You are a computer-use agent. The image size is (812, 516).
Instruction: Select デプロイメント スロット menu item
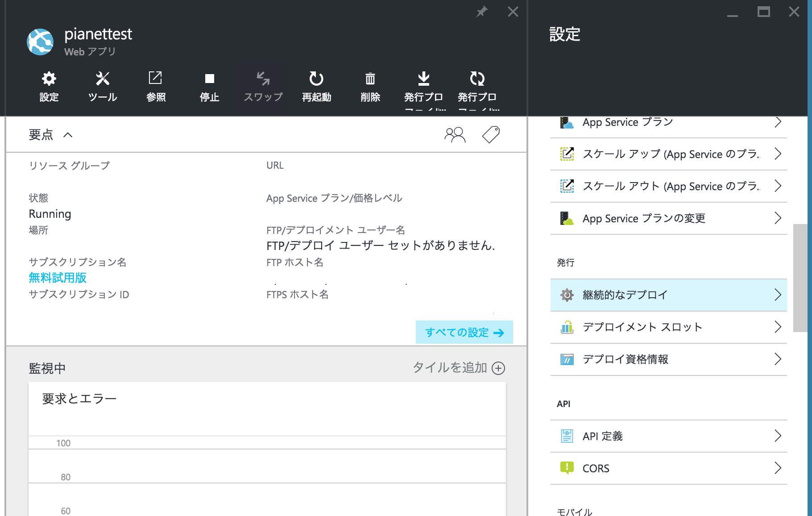669,327
